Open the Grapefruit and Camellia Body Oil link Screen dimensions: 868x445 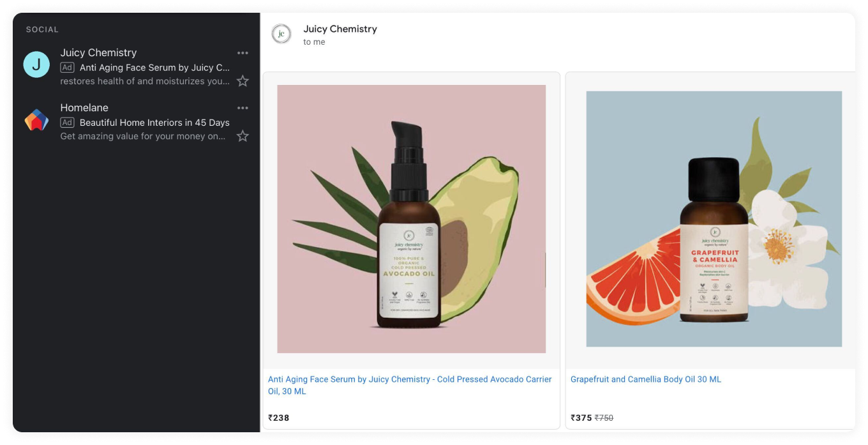pos(646,379)
